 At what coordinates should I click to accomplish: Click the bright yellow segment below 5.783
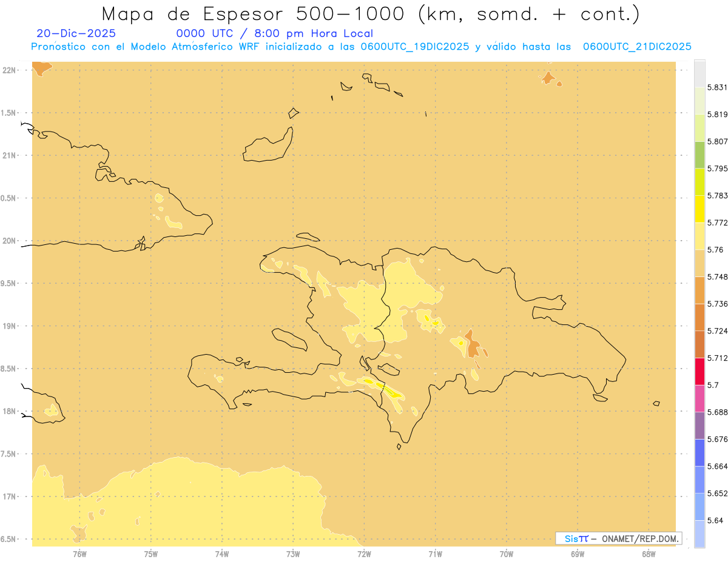(x=699, y=209)
